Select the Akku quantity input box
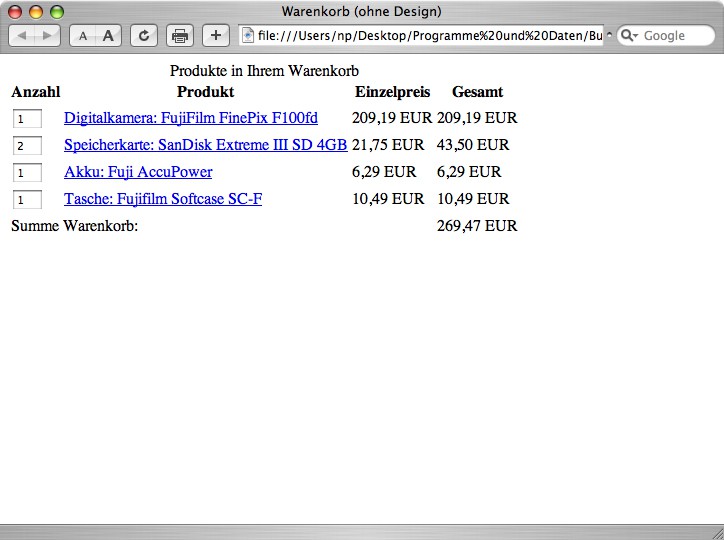 27,173
